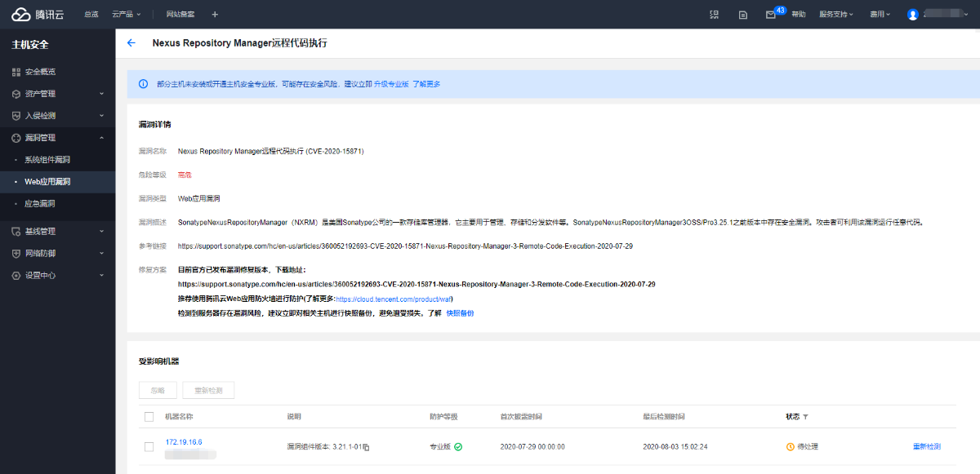Open 网站备案 in the top navigation
The image size is (980, 474).
180,14
